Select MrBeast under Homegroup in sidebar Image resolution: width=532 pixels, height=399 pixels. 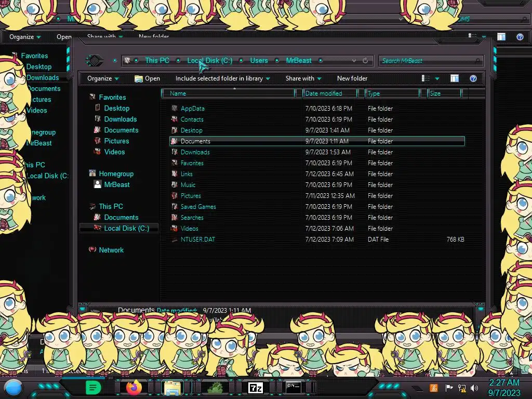[x=117, y=184]
